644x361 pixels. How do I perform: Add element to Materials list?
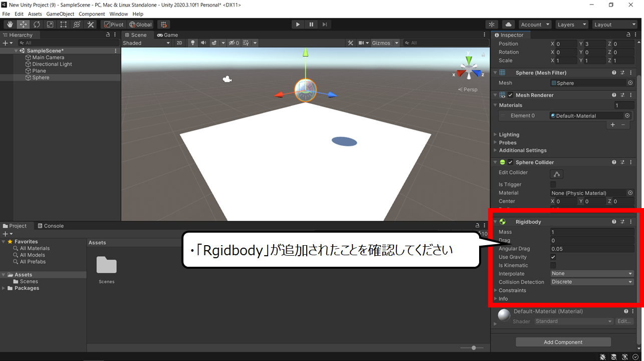point(612,125)
